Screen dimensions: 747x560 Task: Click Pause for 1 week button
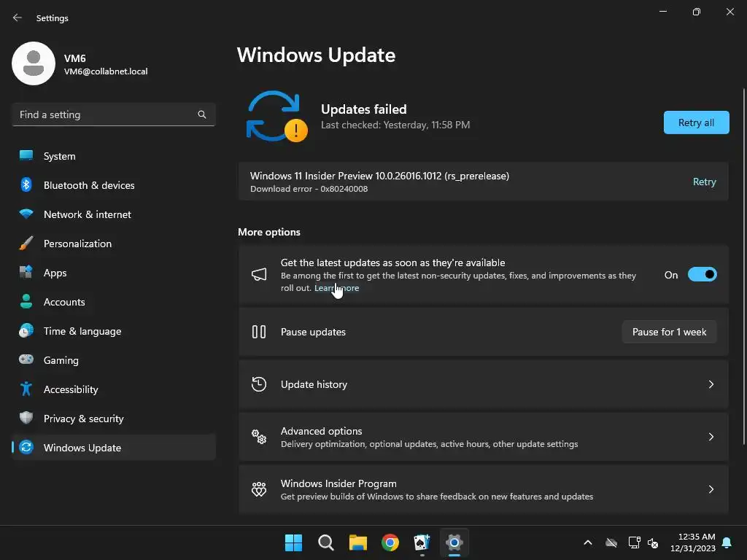pyautogui.click(x=669, y=332)
